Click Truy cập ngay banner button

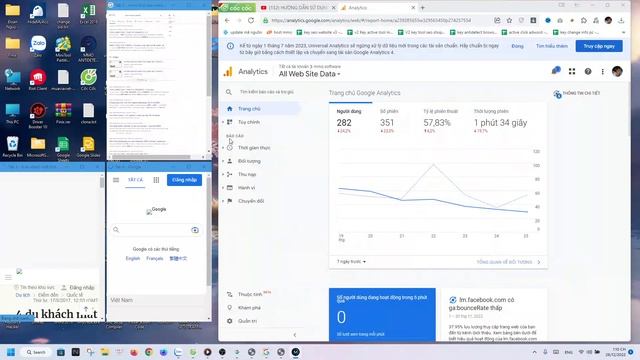click(599, 46)
